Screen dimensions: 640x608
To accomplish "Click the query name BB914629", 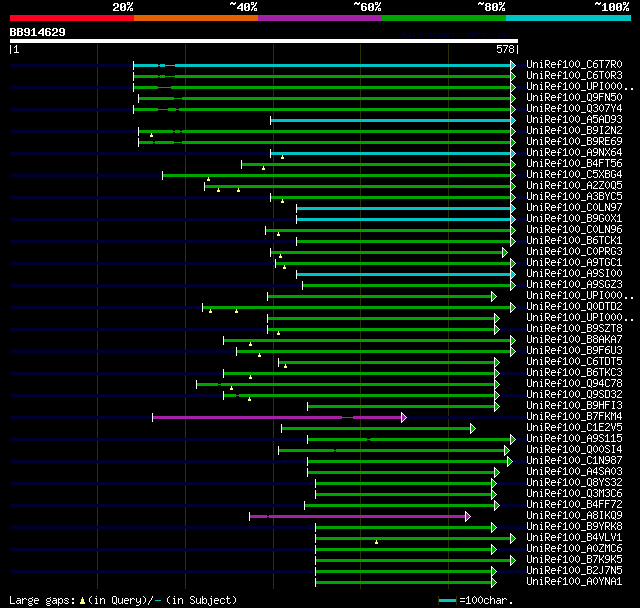I will pos(38,32).
